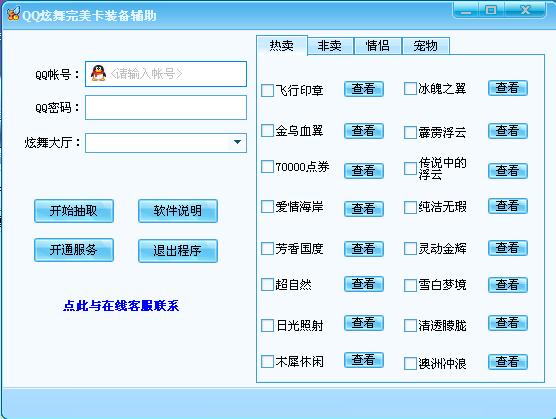556x419 pixels.
Task: Check the 灵动金辉 checkbox
Action: coord(410,248)
